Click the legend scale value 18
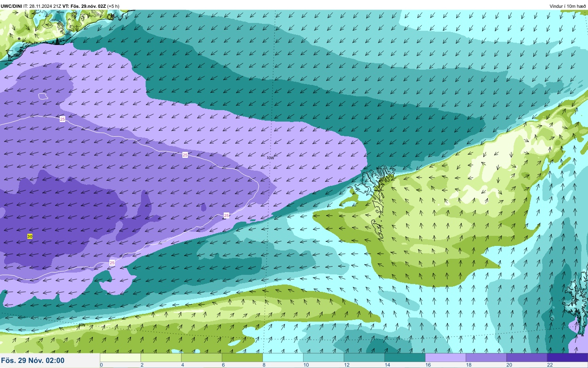This screenshot has width=588, height=368. pos(468,365)
